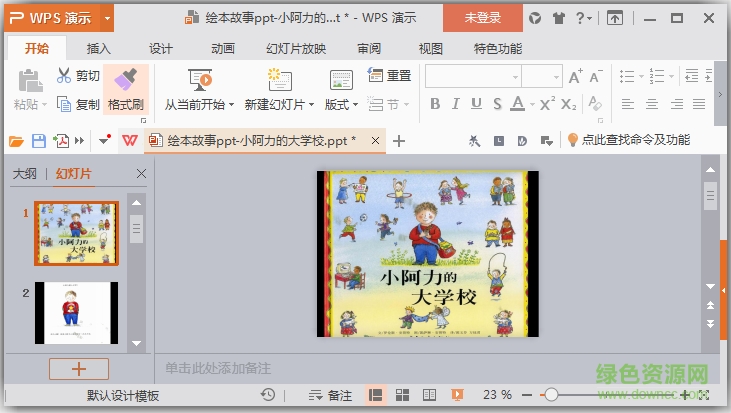Open the font name combo box dropdown
The image size is (731, 413).
[x=515, y=77]
